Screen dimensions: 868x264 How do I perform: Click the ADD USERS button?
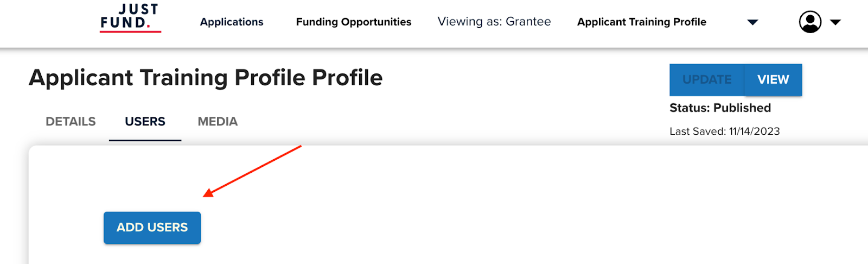[152, 228]
